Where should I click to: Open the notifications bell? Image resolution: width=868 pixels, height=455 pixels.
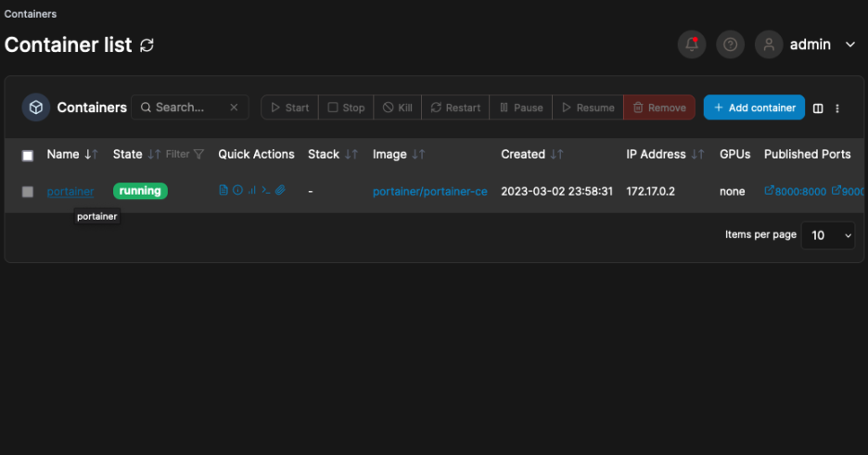692,44
